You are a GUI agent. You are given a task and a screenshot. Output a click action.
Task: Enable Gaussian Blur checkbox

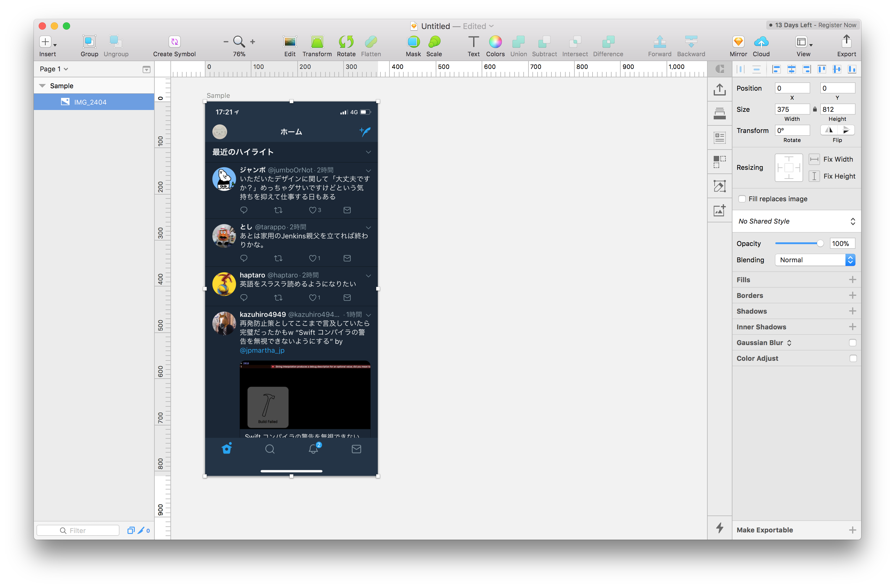852,343
